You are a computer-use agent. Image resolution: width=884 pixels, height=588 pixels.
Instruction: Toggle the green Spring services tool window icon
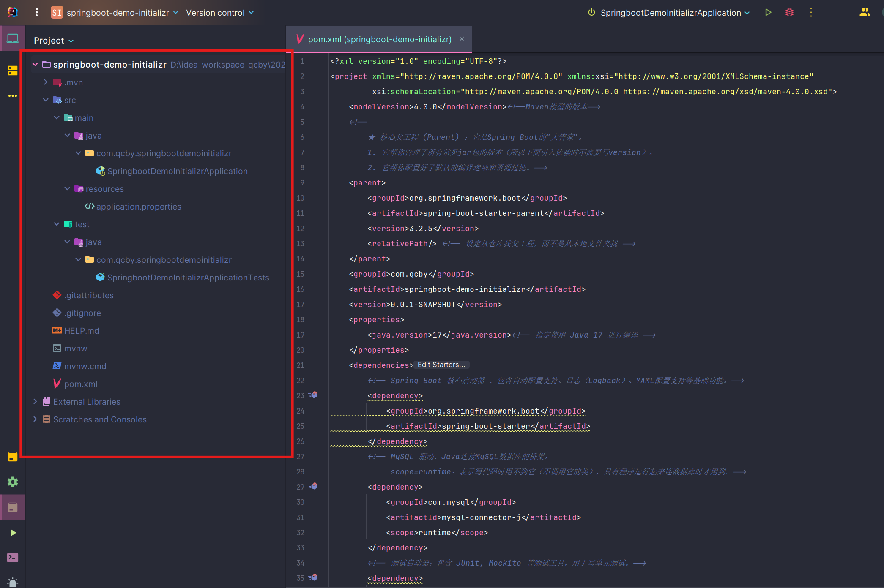pyautogui.click(x=13, y=482)
